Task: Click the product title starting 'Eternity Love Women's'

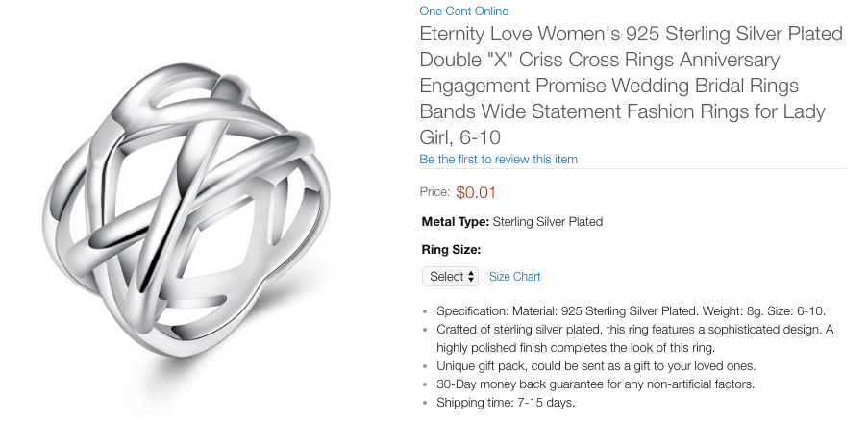Action: [631, 35]
